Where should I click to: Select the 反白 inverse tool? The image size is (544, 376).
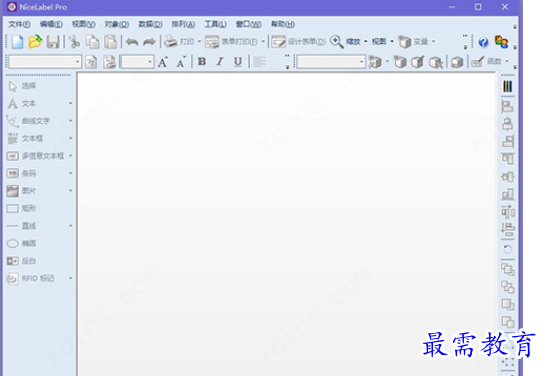[22, 261]
